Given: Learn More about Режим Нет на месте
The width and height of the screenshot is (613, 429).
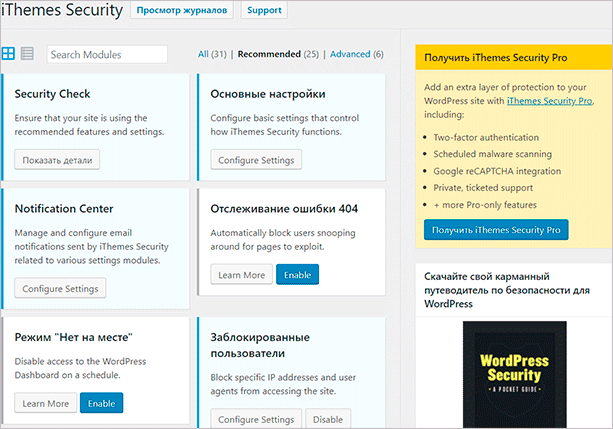Looking at the screenshot, I should (x=46, y=403).
